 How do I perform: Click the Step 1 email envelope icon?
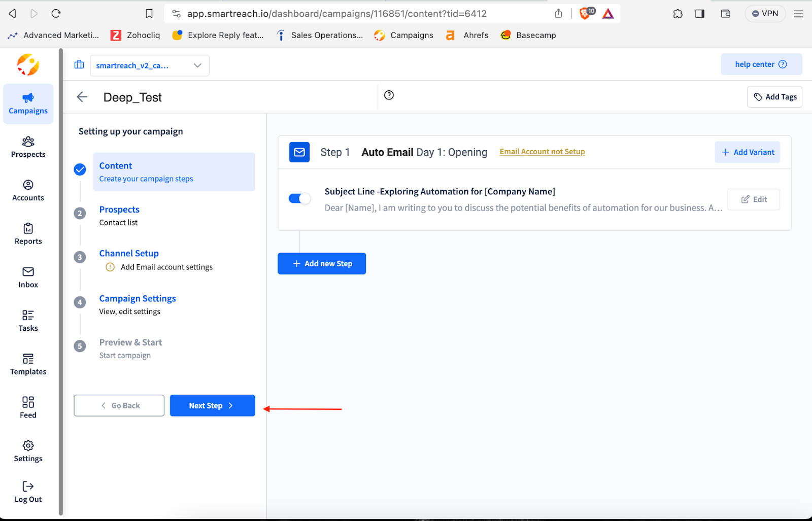point(299,152)
